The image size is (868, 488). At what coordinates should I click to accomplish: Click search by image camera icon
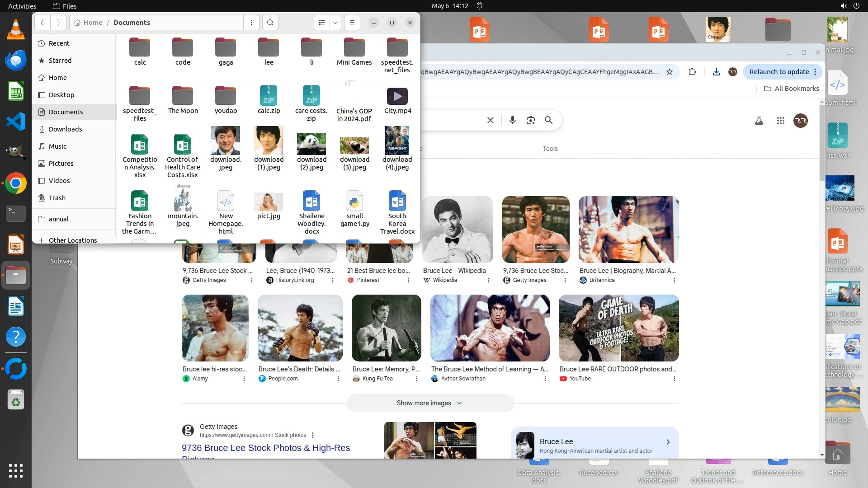530,120
